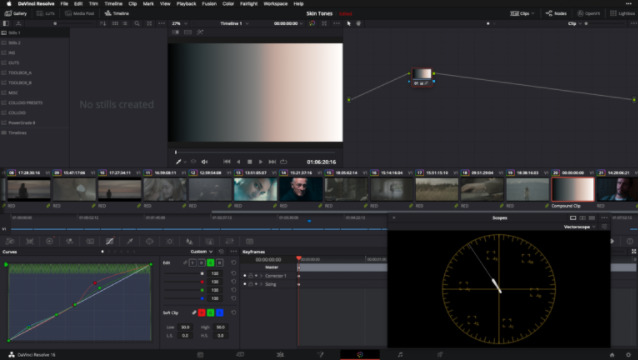
Task: Show the Media Pool panel
Action: pyautogui.click(x=80, y=13)
